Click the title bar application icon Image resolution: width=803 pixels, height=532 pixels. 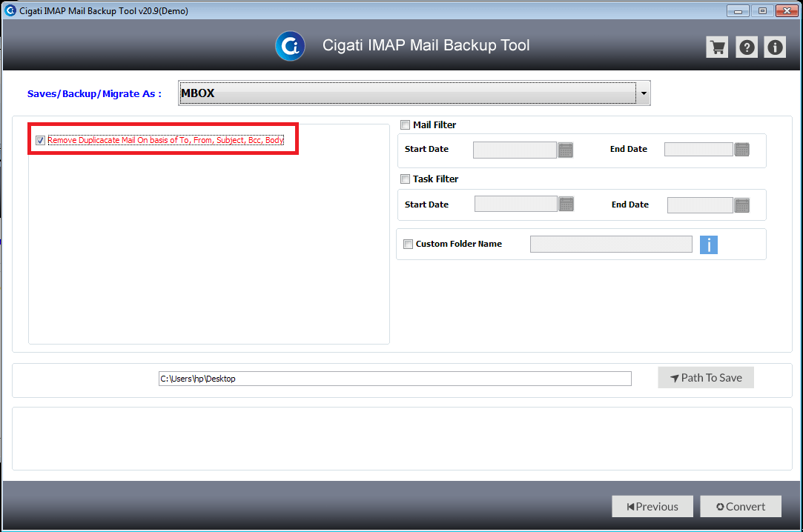[x=10, y=10]
